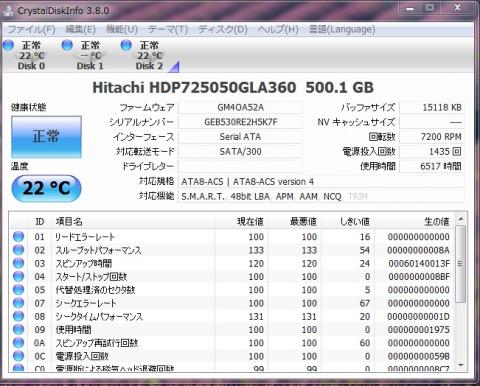Screen dimensions: 480x386
Task: Select row スピンアップ再試行回数
Action: coord(232,343)
